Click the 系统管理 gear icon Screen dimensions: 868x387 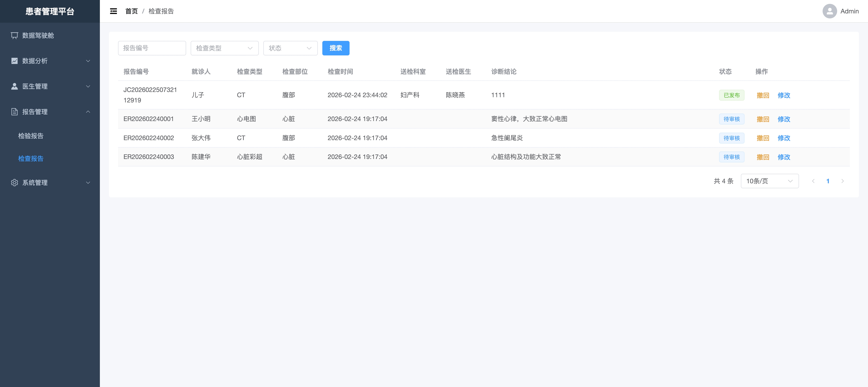(x=15, y=183)
